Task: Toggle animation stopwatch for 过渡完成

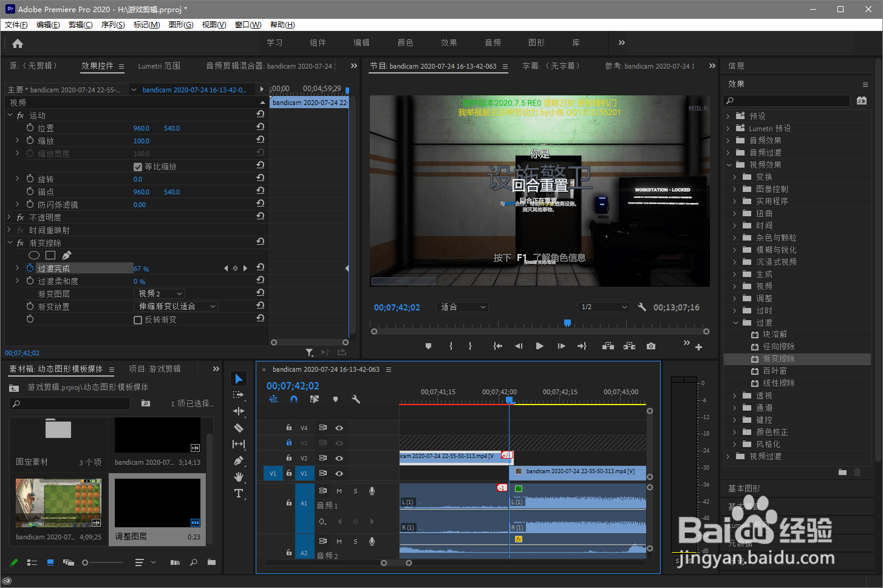Action: pyautogui.click(x=30, y=268)
